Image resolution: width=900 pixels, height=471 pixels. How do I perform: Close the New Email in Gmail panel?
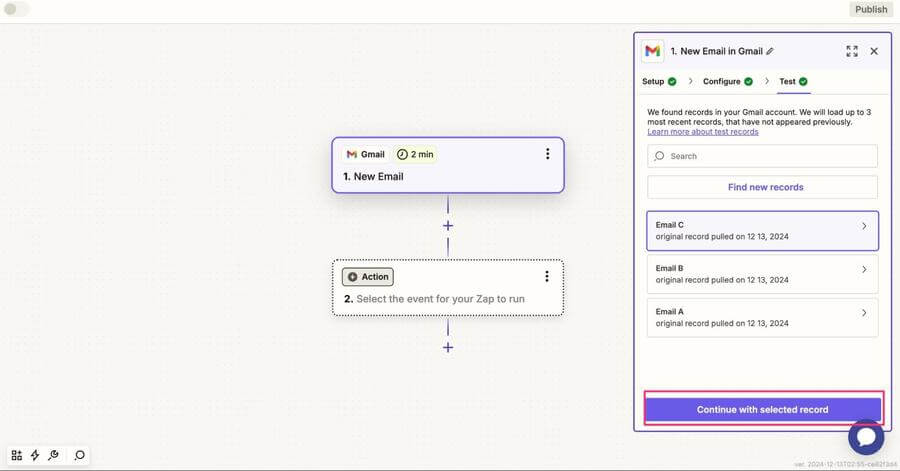[x=874, y=51]
